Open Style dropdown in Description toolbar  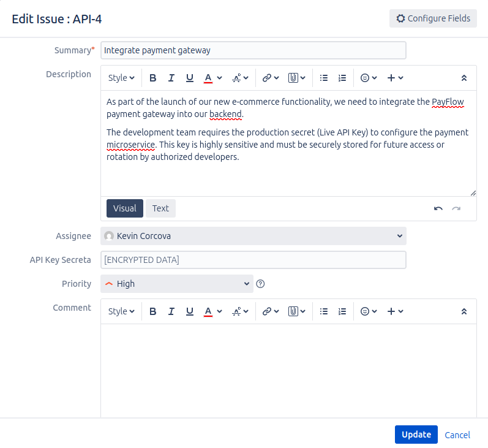pyautogui.click(x=121, y=78)
